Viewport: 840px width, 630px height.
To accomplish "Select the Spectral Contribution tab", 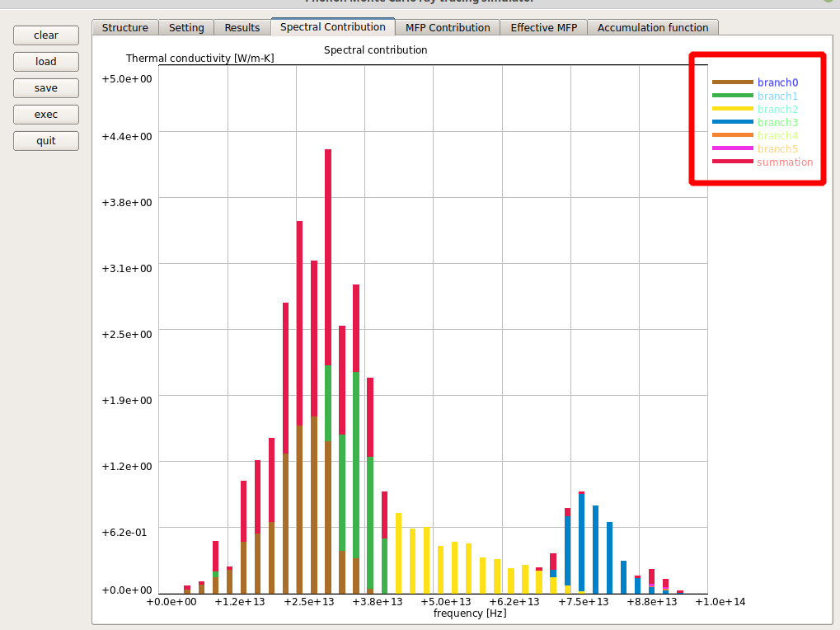I will [x=333, y=26].
